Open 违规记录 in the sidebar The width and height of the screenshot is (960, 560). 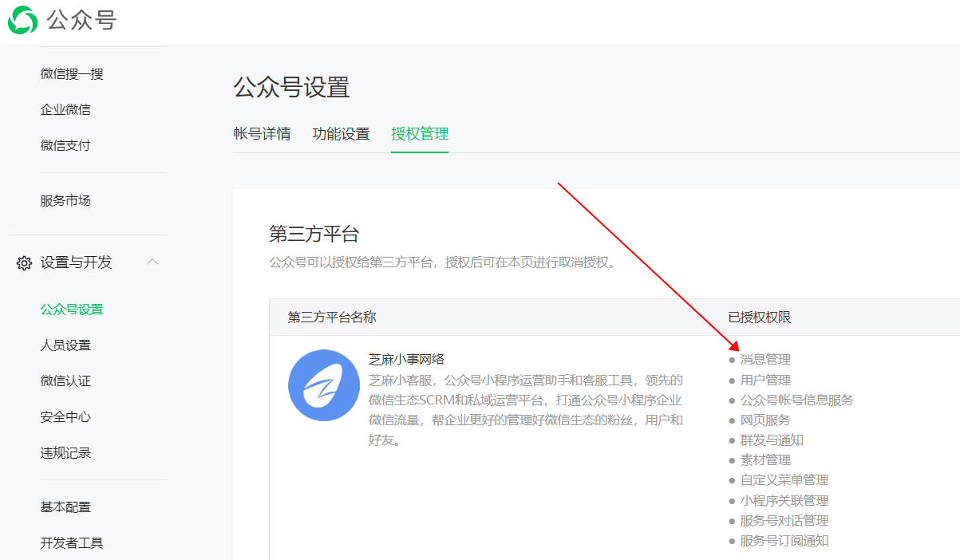click(x=65, y=453)
